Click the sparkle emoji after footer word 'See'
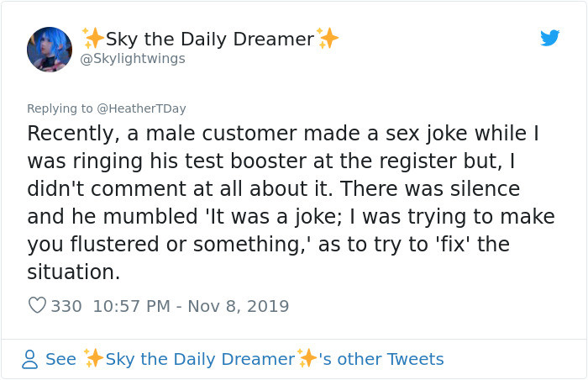The image size is (588, 380). click(92, 358)
